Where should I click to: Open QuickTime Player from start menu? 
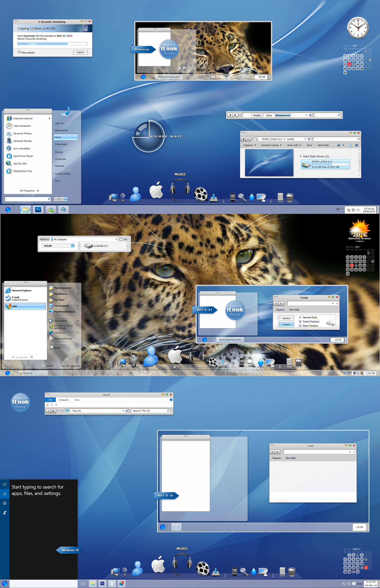23,156
